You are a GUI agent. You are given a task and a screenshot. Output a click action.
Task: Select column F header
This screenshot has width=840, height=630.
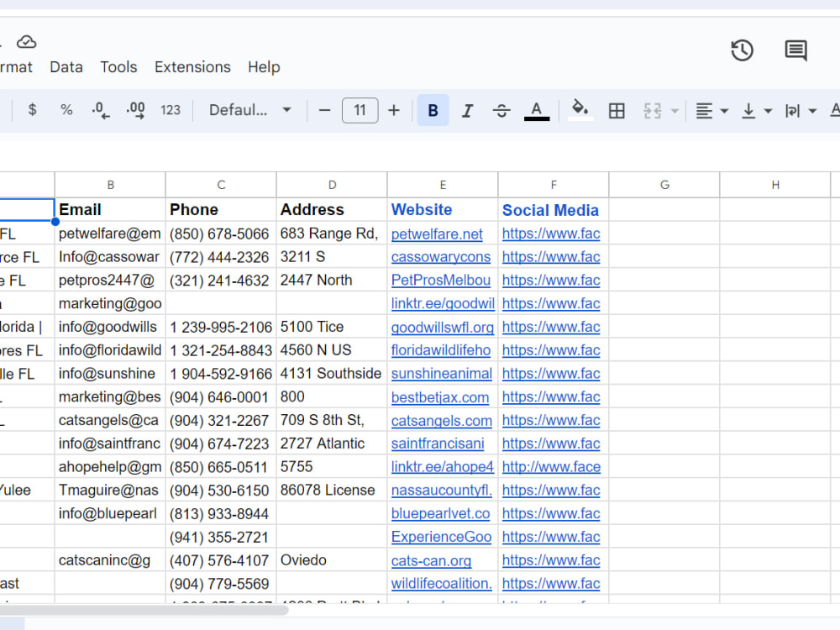(554, 185)
